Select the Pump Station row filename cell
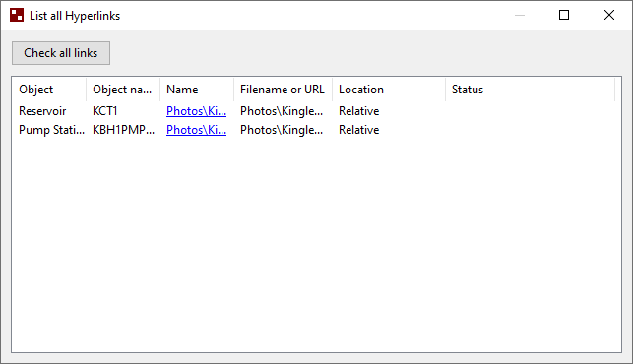This screenshot has width=633, height=364. pos(282,130)
